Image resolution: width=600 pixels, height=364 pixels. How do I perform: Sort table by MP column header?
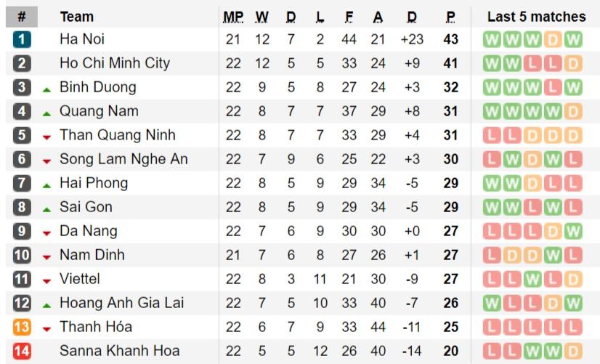pos(233,17)
